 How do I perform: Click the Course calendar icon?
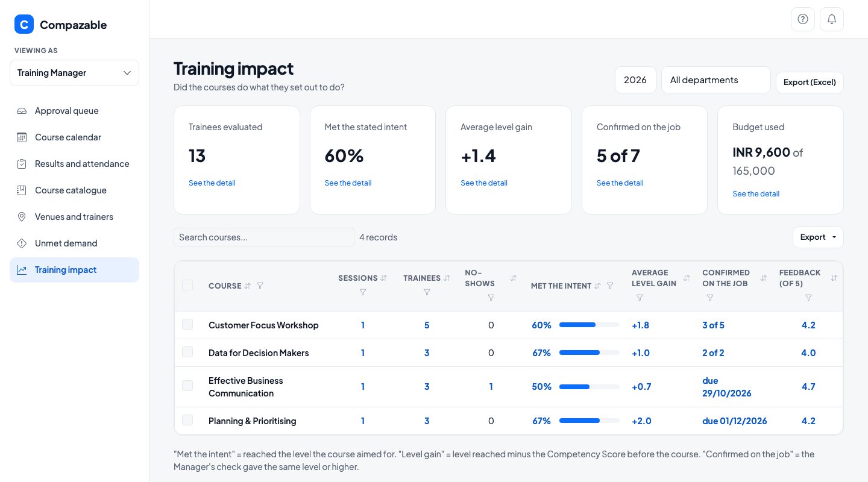pyautogui.click(x=22, y=137)
